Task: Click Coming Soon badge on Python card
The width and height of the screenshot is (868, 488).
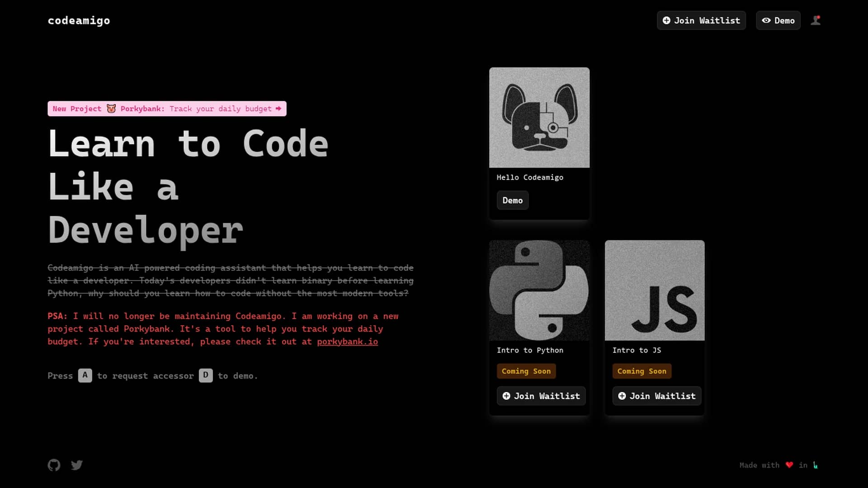Action: tap(526, 371)
